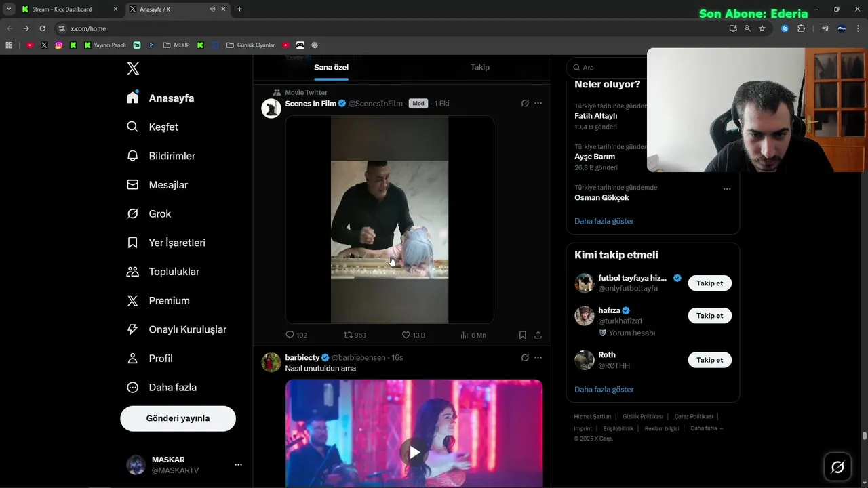Open Mesajlar in the sidebar
Image resolution: width=868 pixels, height=488 pixels.
157,185
